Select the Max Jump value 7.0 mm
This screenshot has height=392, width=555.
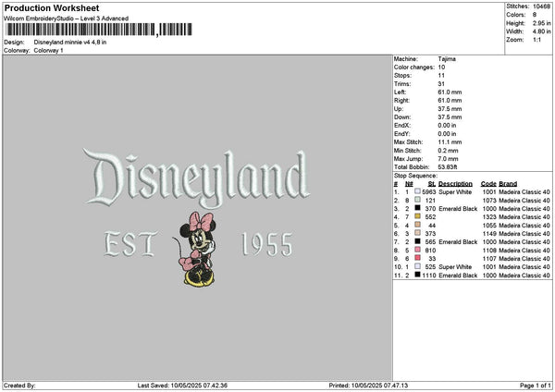click(448, 159)
